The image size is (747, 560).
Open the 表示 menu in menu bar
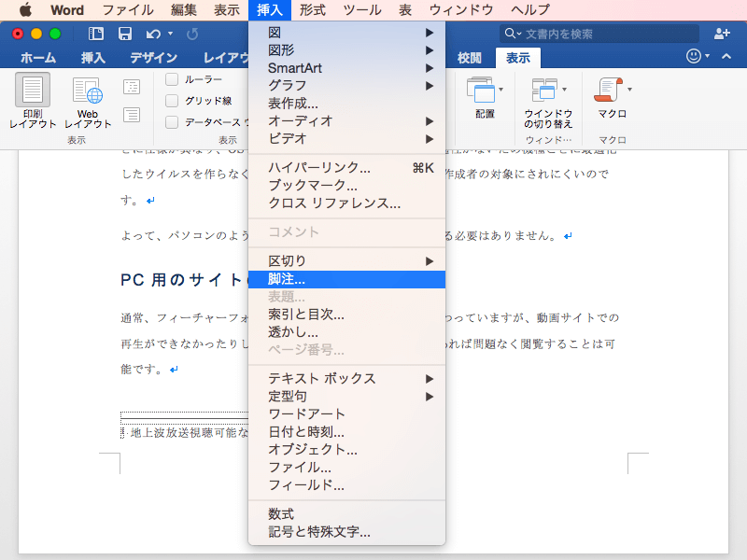(x=227, y=9)
